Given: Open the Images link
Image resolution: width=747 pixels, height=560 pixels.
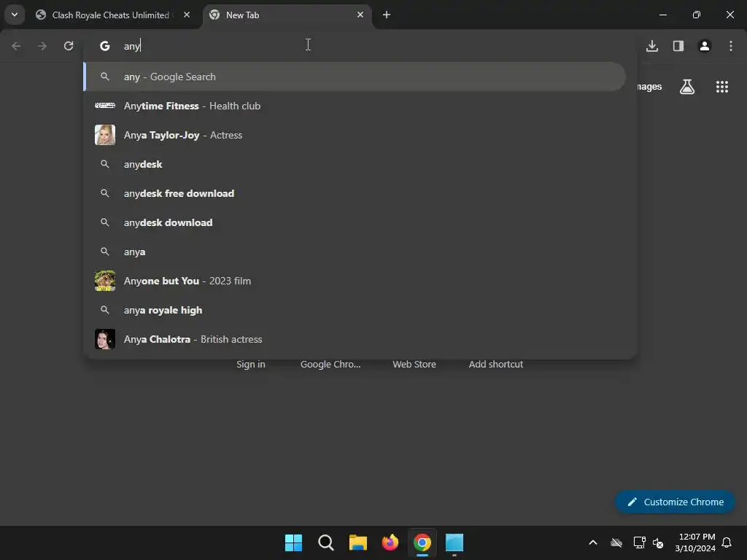Looking at the screenshot, I should pyautogui.click(x=649, y=87).
